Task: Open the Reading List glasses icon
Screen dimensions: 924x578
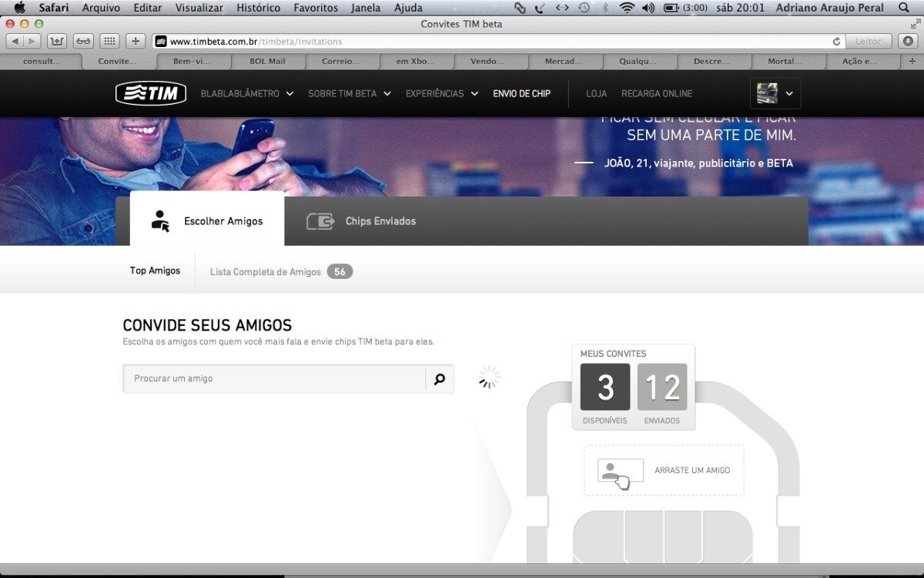Action: [83, 41]
